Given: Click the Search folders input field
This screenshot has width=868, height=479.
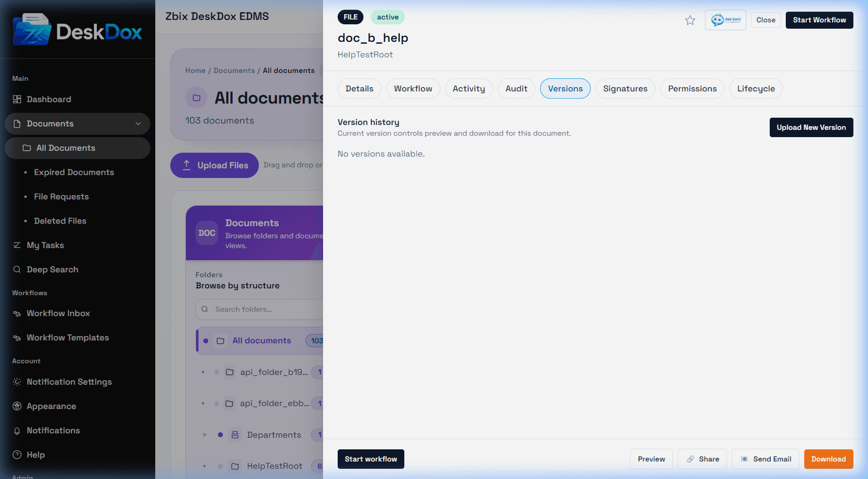Looking at the screenshot, I should 259,309.
